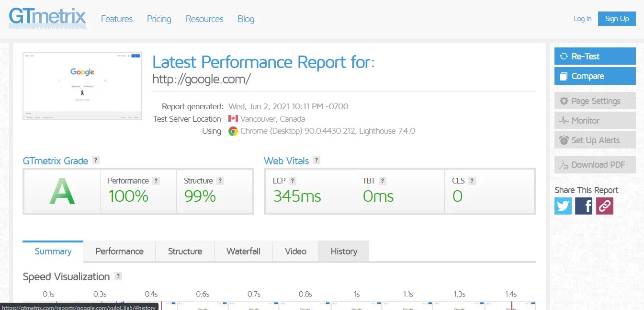Click the Monitor button
Screen dimensions: 644x310
[595, 120]
